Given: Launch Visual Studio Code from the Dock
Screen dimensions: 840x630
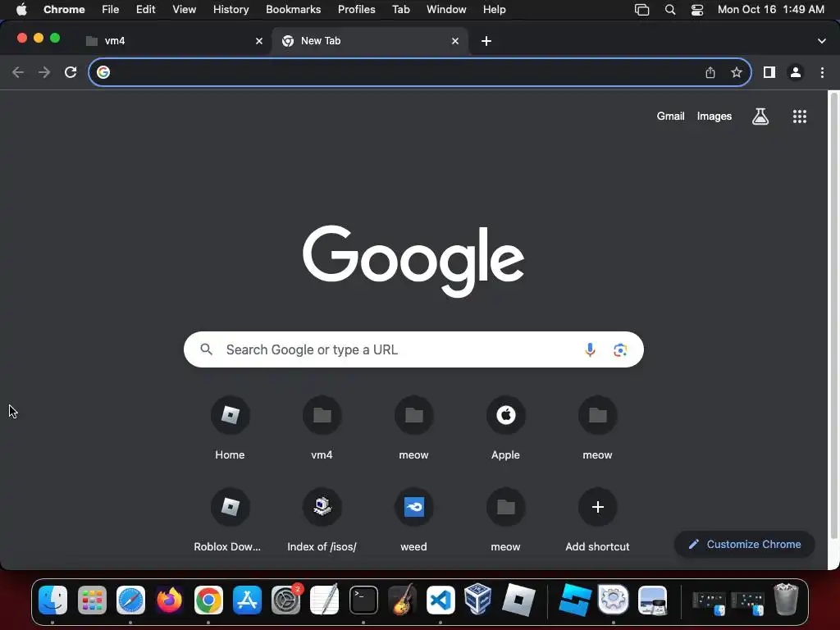Looking at the screenshot, I should (441, 600).
